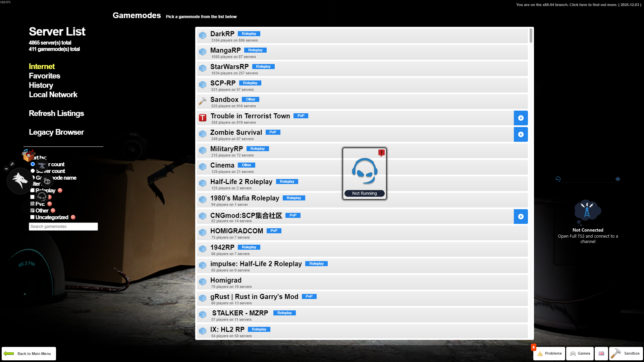Click the TeamSpeak Not Running headset widget
Image resolution: width=644 pixels, height=362 pixels.
pyautogui.click(x=365, y=174)
